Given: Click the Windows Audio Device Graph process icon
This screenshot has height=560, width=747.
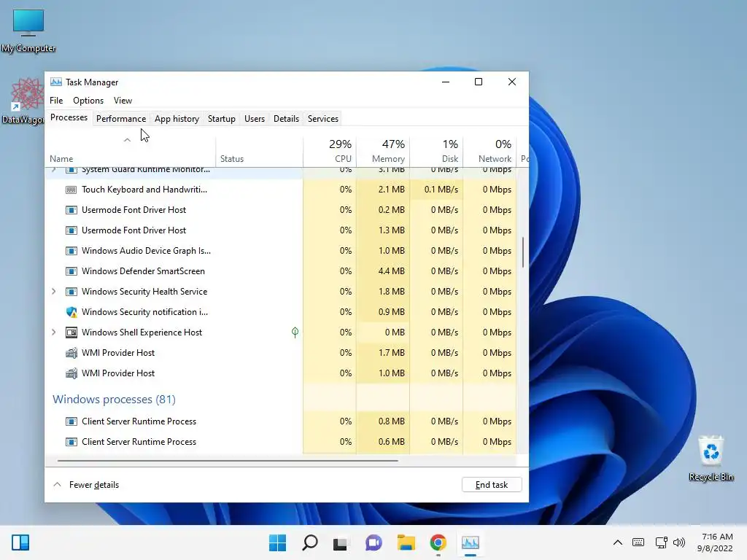Looking at the screenshot, I should click(71, 251).
